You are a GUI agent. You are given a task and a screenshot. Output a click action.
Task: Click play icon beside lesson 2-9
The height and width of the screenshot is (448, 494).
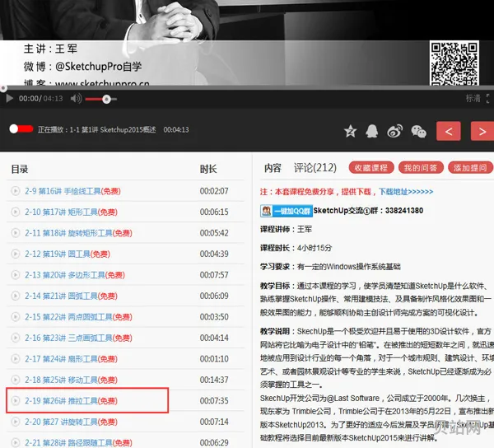[15, 191]
